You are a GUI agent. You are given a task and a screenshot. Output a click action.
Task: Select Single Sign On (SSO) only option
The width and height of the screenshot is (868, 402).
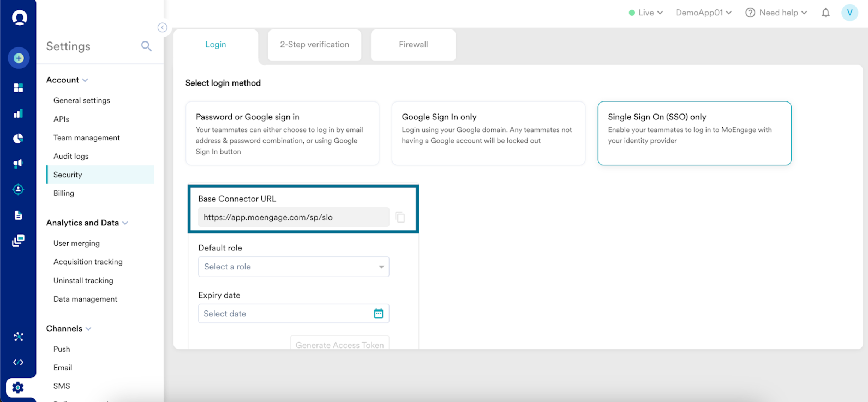pos(694,133)
